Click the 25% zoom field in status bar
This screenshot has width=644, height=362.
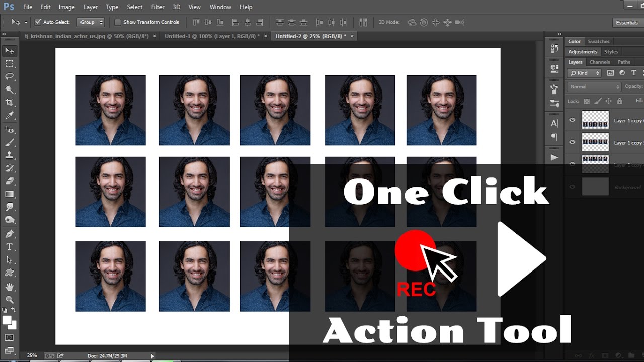pyautogui.click(x=32, y=355)
